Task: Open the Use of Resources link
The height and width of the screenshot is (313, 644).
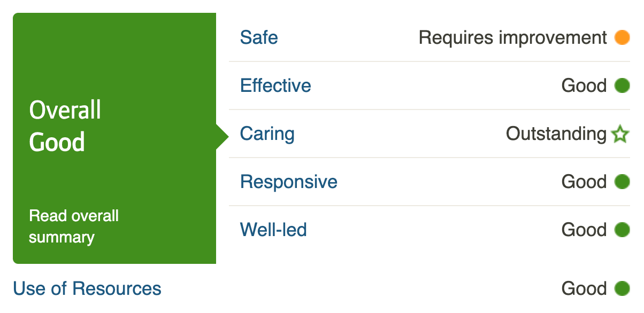Action: click(x=87, y=288)
